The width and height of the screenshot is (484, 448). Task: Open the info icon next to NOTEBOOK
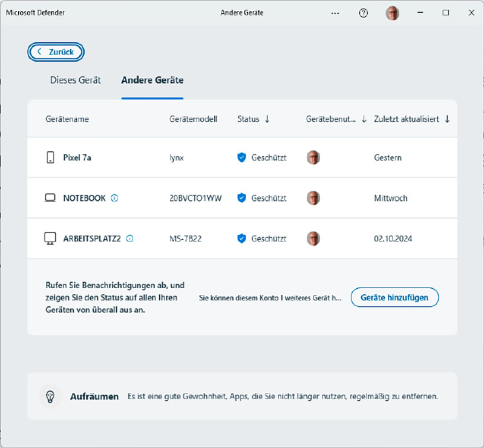tap(114, 198)
